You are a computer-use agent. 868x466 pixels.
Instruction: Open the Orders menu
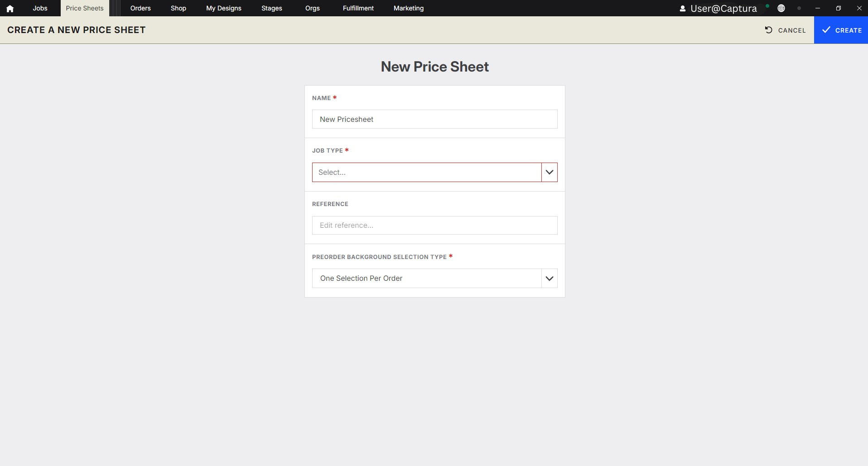(x=140, y=8)
